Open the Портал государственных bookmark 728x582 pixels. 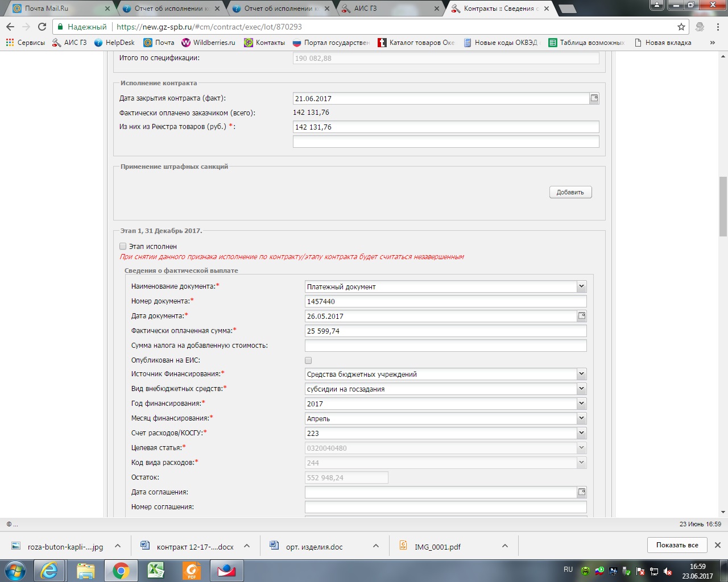[331, 43]
